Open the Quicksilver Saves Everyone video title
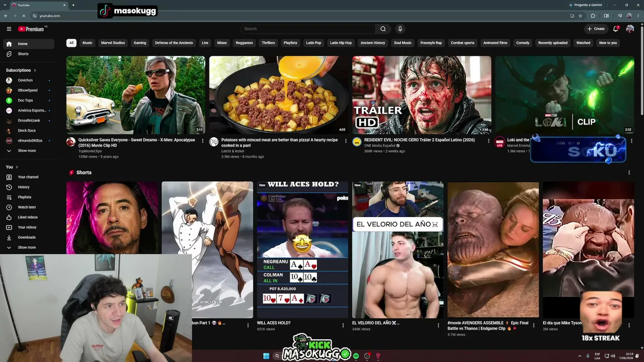The width and height of the screenshot is (644, 362). (136, 143)
